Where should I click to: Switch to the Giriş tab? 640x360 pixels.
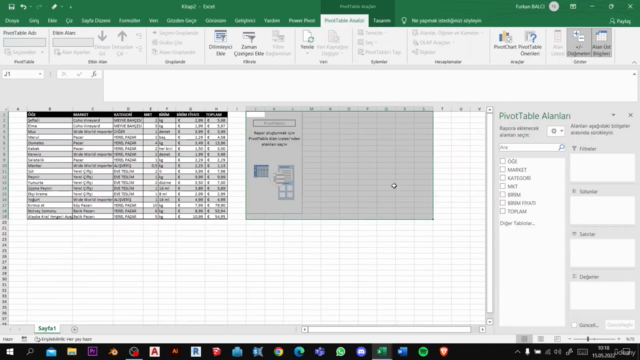34,20
